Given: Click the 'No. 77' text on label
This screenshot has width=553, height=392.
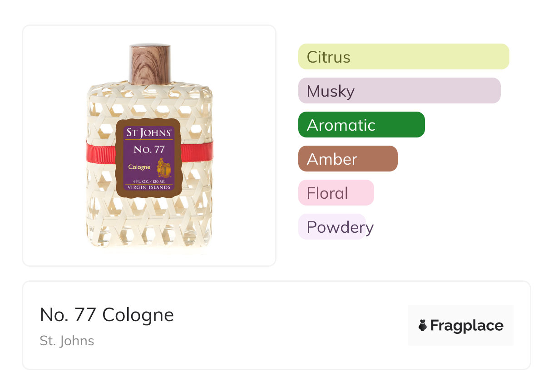Looking at the screenshot, I should (x=149, y=149).
